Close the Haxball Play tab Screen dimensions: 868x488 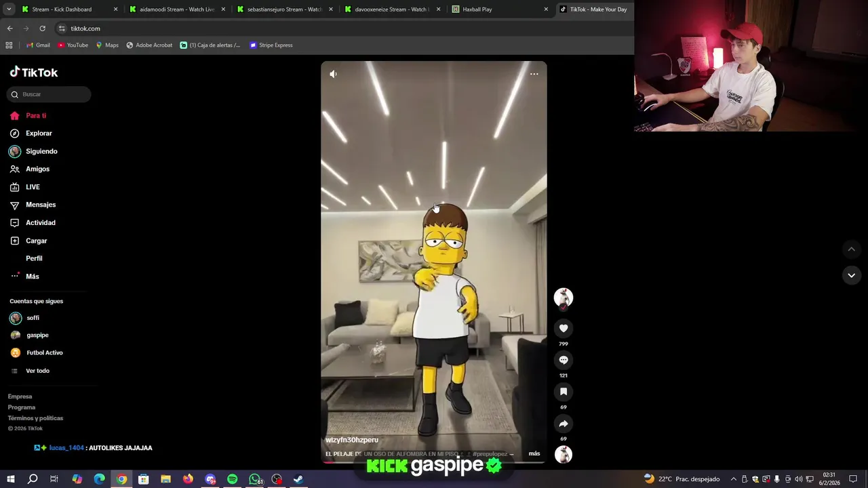pyautogui.click(x=546, y=9)
